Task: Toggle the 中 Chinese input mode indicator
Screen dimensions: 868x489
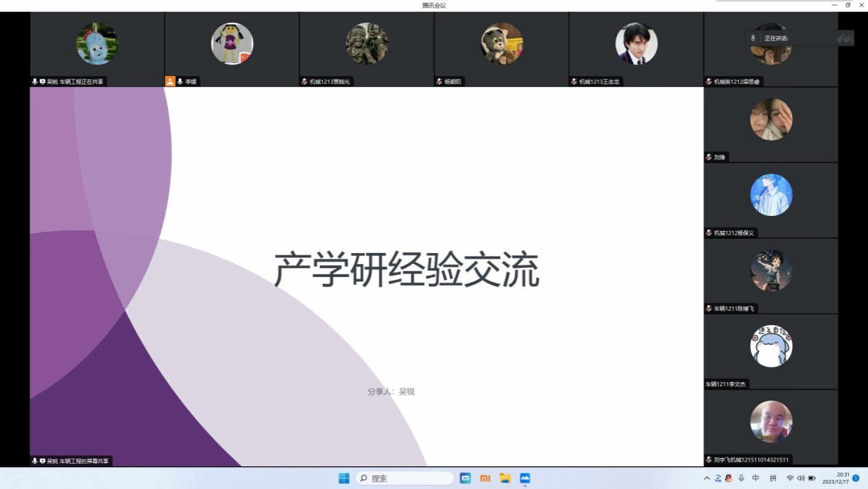Action: (x=756, y=478)
